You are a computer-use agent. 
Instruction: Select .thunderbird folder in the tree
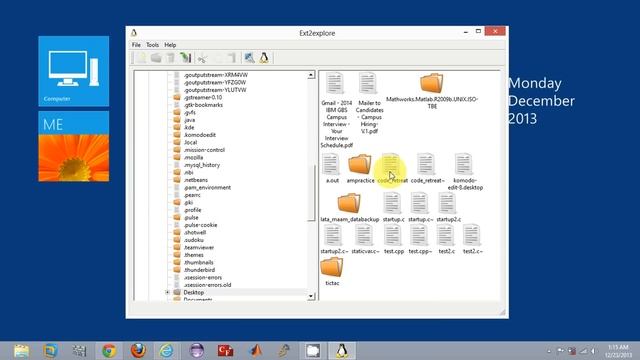tap(199, 270)
